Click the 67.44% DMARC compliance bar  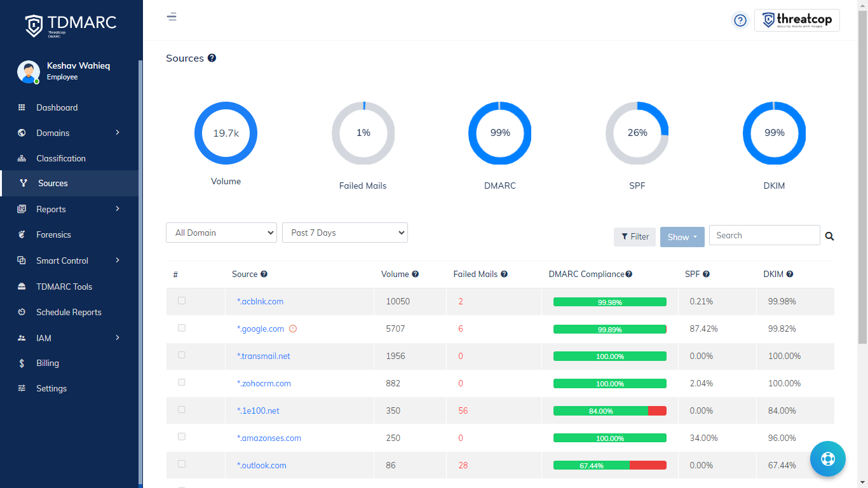(x=610, y=466)
